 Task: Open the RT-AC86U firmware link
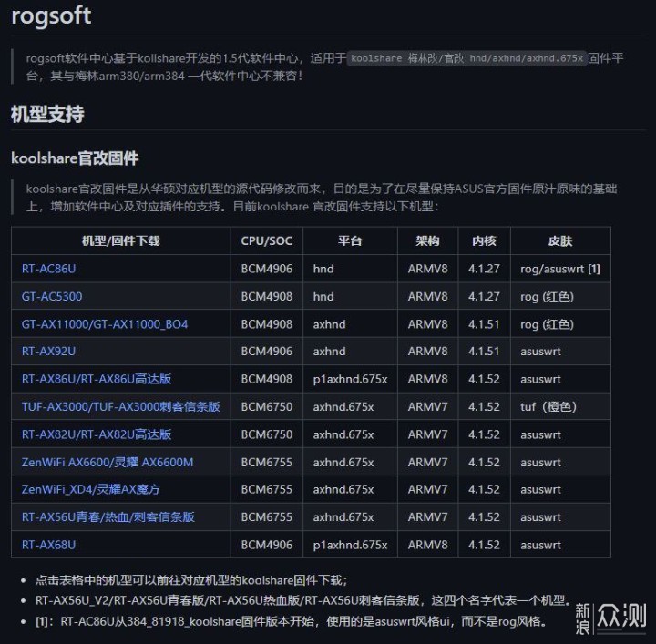coord(48,269)
